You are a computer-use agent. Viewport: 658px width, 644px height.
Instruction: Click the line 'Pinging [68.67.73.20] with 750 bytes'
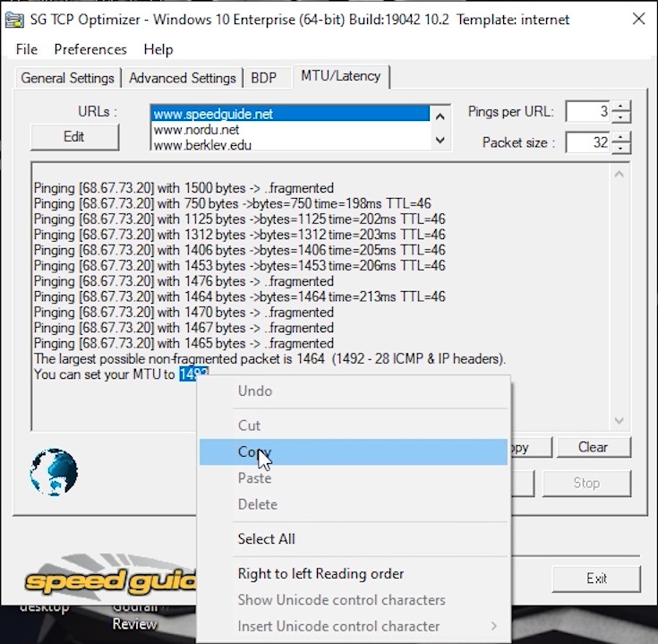click(x=232, y=203)
